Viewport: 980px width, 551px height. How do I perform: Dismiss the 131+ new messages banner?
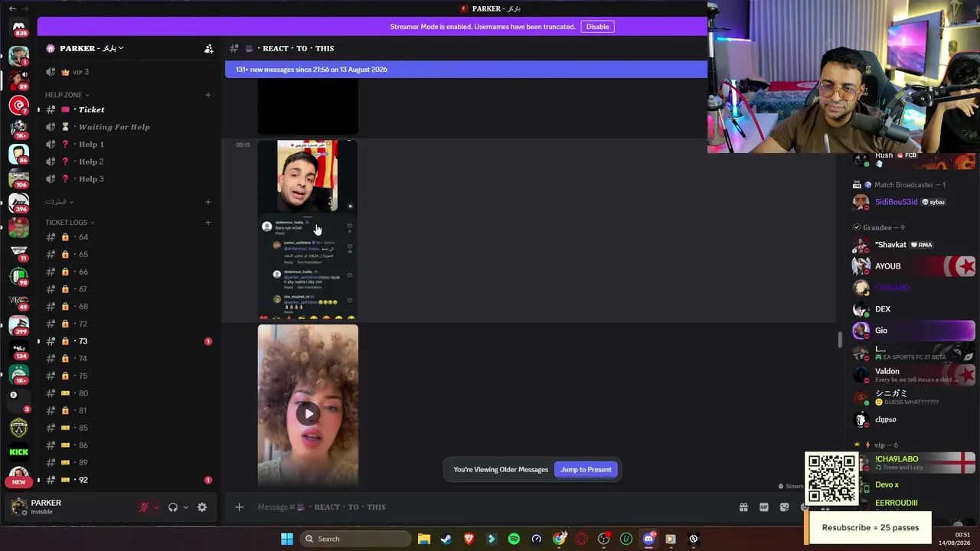(x=466, y=70)
